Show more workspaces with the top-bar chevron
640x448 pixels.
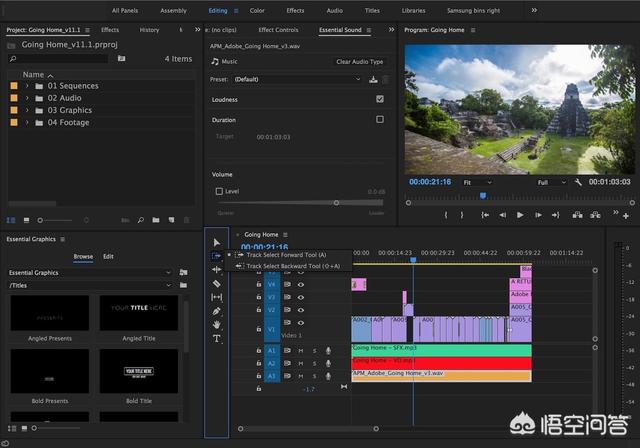534,10
